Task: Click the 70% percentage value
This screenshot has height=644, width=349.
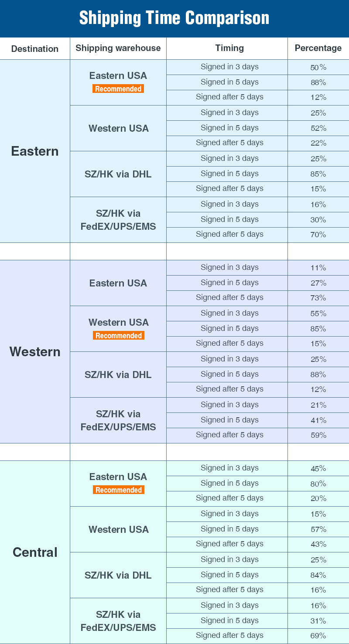Action: pos(318,235)
